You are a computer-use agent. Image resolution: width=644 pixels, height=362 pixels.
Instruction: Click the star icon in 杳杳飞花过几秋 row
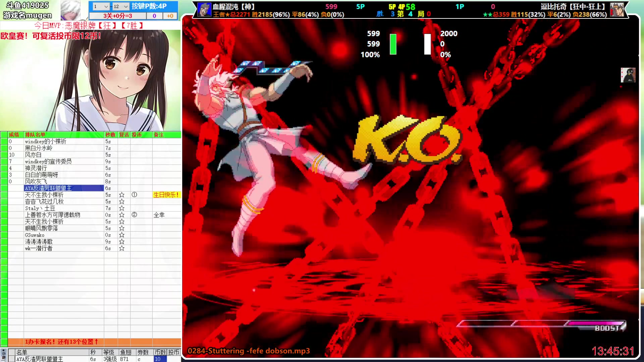(122, 201)
